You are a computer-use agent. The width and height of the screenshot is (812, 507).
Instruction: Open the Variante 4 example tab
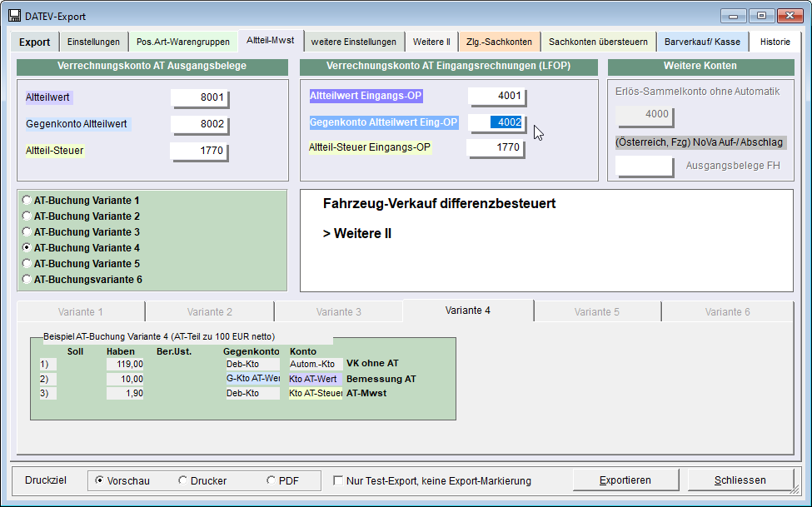click(467, 311)
